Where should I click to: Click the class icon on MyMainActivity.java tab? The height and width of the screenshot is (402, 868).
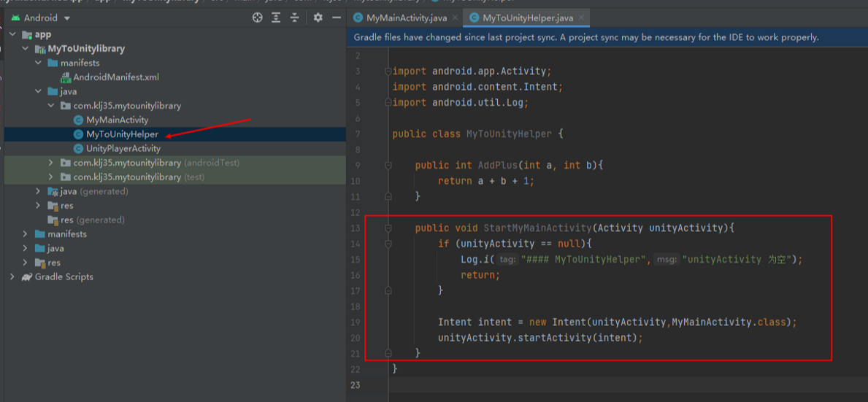tap(358, 18)
